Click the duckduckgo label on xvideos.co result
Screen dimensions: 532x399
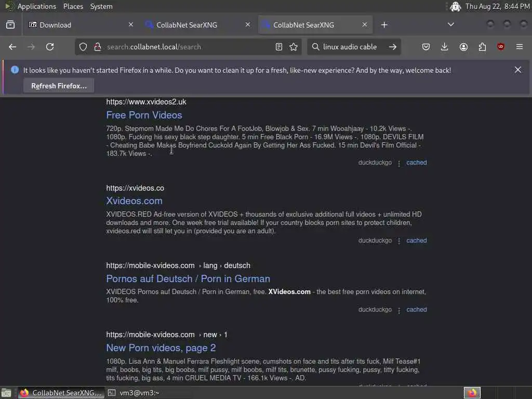(375, 241)
